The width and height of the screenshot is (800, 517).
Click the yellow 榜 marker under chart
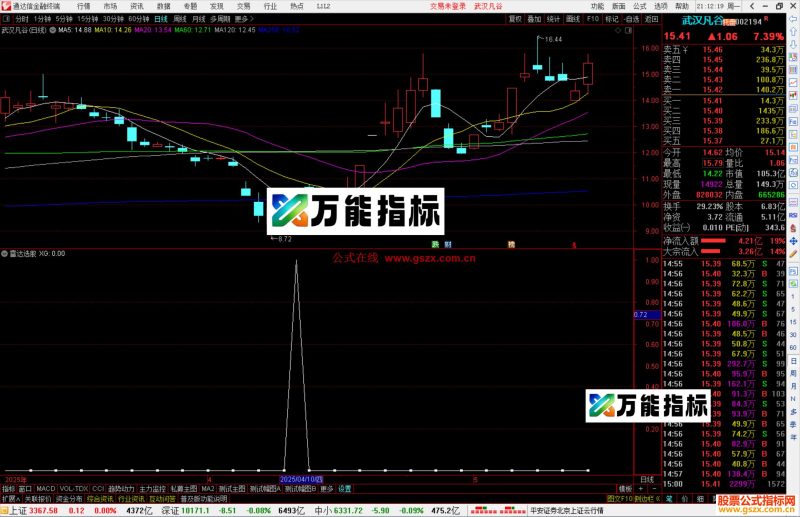[511, 244]
